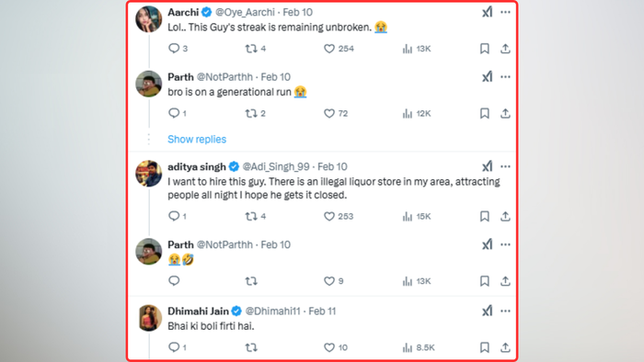The image size is (644, 362).
Task: Open Aarchi's profile avatar
Action: click(x=149, y=19)
